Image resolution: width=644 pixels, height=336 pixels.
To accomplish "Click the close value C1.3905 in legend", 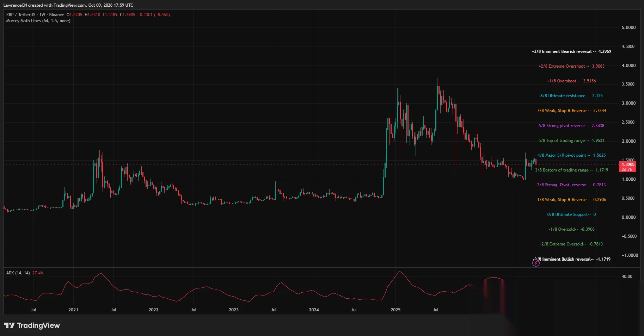I will click(x=128, y=15).
